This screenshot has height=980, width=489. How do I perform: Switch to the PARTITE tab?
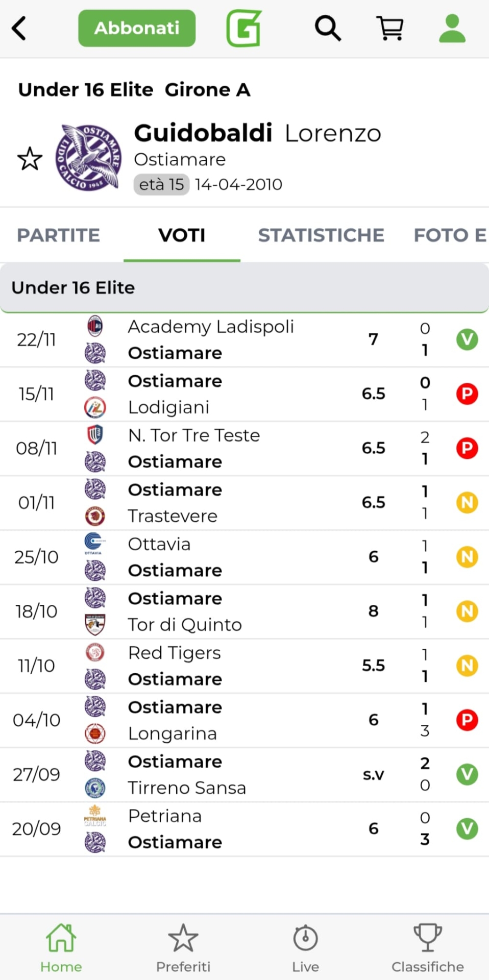(59, 235)
